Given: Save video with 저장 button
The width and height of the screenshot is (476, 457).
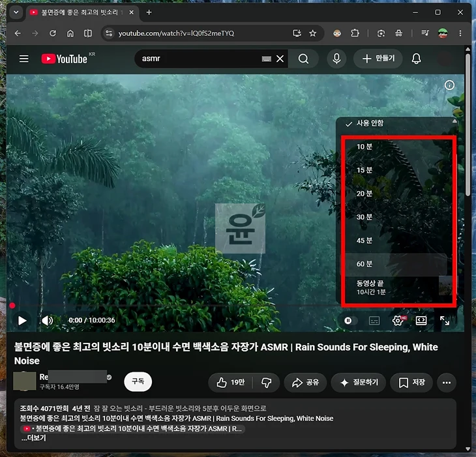Looking at the screenshot, I should pyautogui.click(x=411, y=382).
